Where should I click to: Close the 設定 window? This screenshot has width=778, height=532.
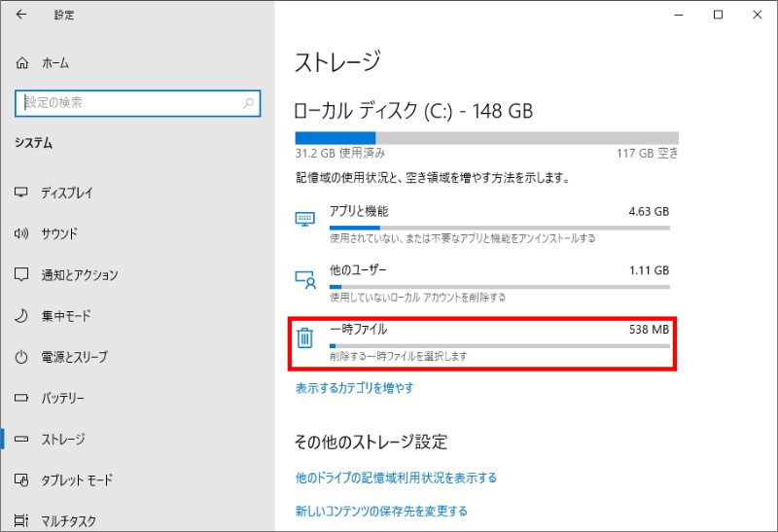(758, 15)
